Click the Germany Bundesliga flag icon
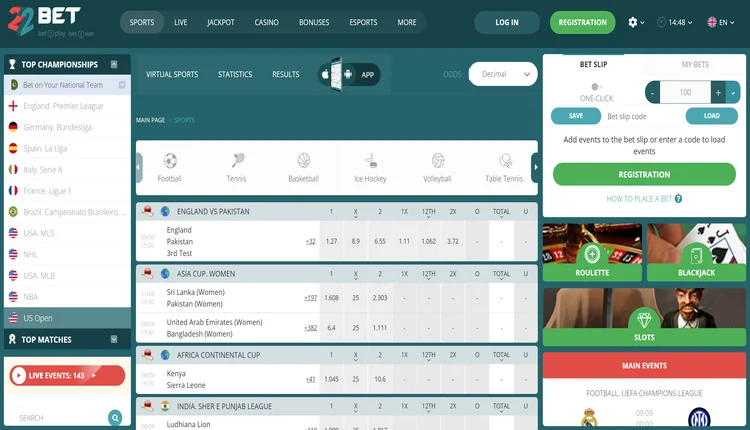Image resolution: width=750 pixels, height=430 pixels. [13, 127]
